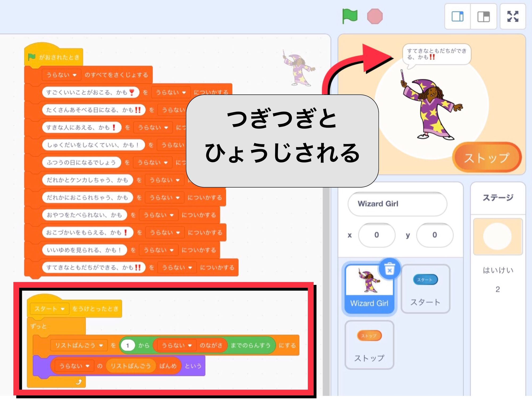Click the number 1 input in random block
The height and width of the screenshot is (399, 532).
pyautogui.click(x=128, y=345)
